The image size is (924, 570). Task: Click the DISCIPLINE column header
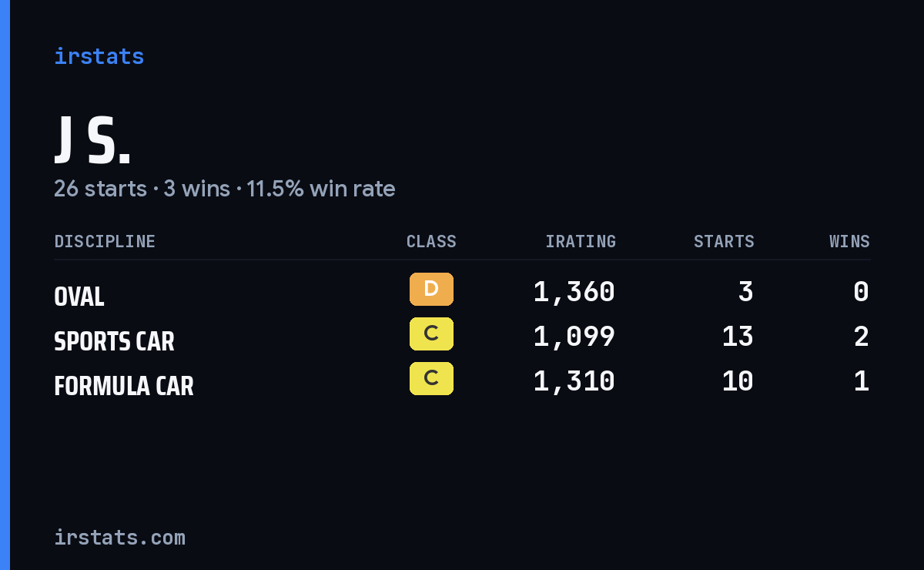105,241
